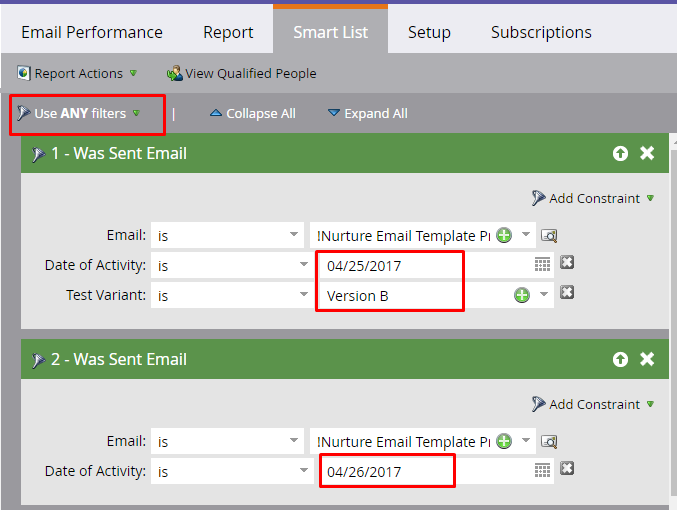Screen dimensions: 677x510
Task: Delete filter 1 Was Sent Email
Action: coord(647,153)
